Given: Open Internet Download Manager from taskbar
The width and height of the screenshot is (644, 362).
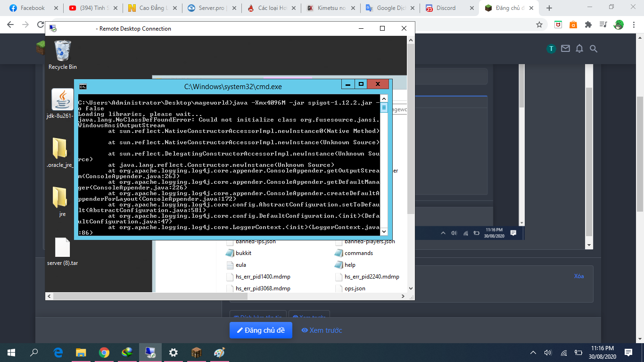Looking at the screenshot, I should tap(127, 353).
